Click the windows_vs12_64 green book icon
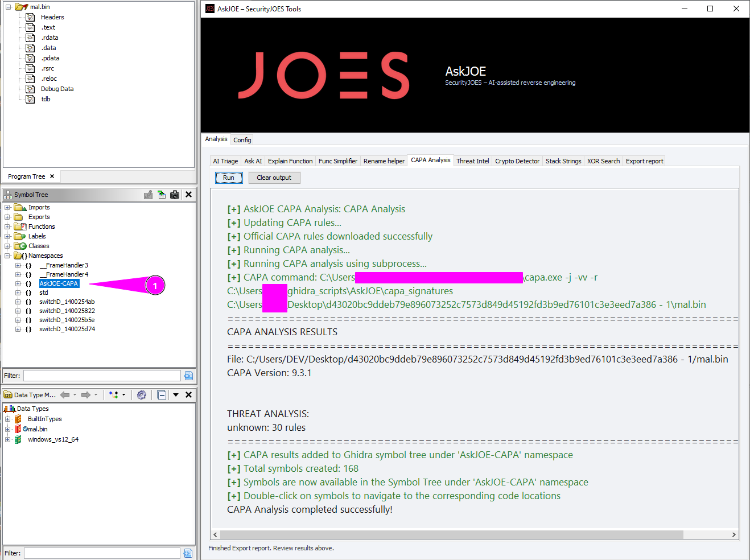The image size is (750, 560). tap(18, 439)
